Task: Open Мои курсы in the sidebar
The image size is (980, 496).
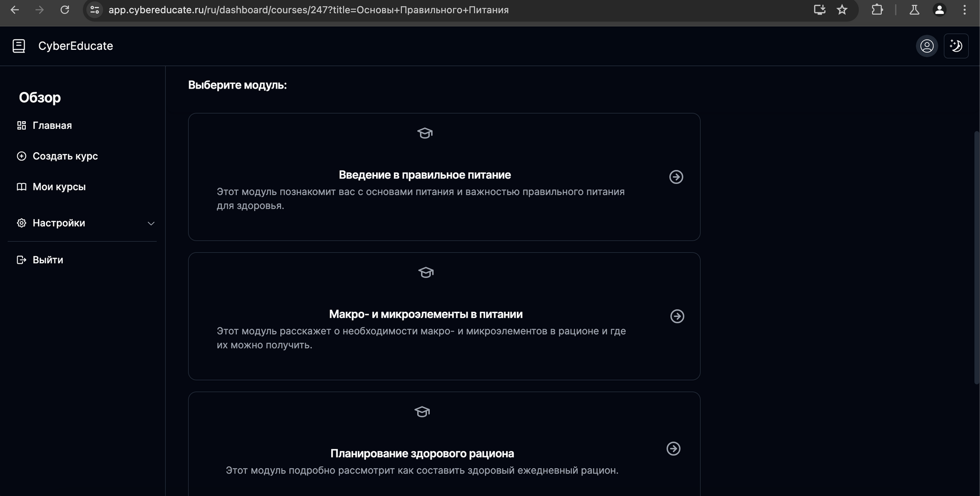Action: (59, 187)
